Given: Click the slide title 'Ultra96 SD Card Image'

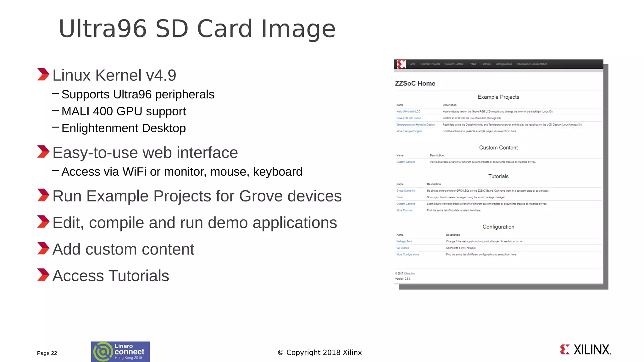Looking at the screenshot, I should tap(197, 29).
